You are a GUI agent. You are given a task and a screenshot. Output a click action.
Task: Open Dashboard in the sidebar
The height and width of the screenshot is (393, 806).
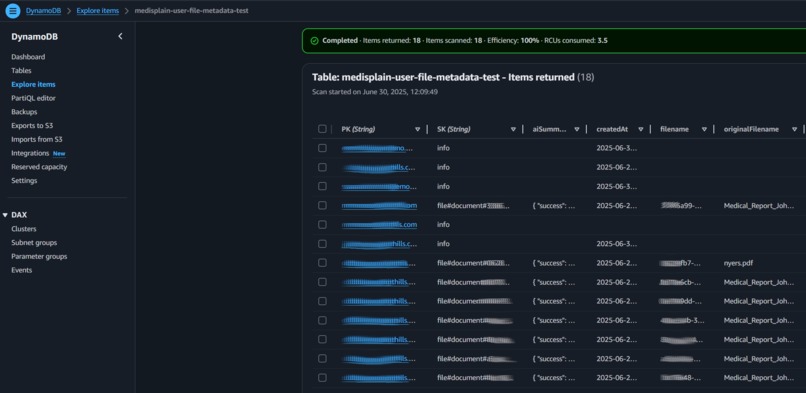28,57
